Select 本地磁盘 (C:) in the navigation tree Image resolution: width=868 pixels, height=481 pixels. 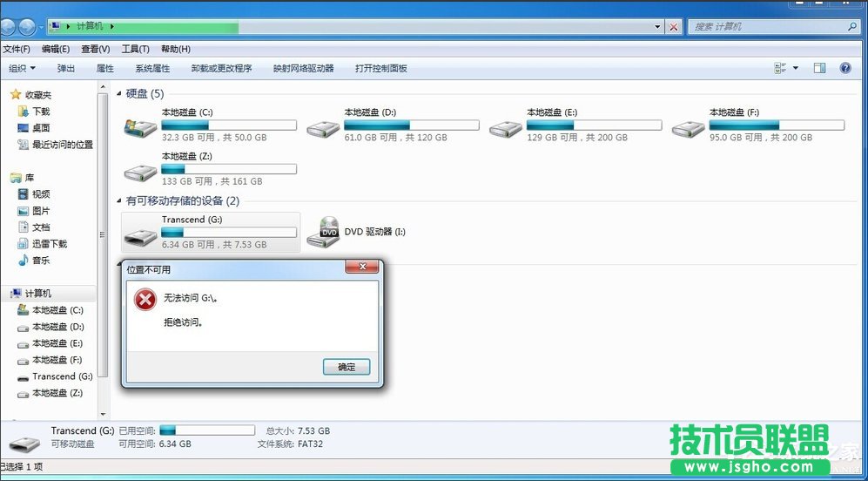click(57, 310)
